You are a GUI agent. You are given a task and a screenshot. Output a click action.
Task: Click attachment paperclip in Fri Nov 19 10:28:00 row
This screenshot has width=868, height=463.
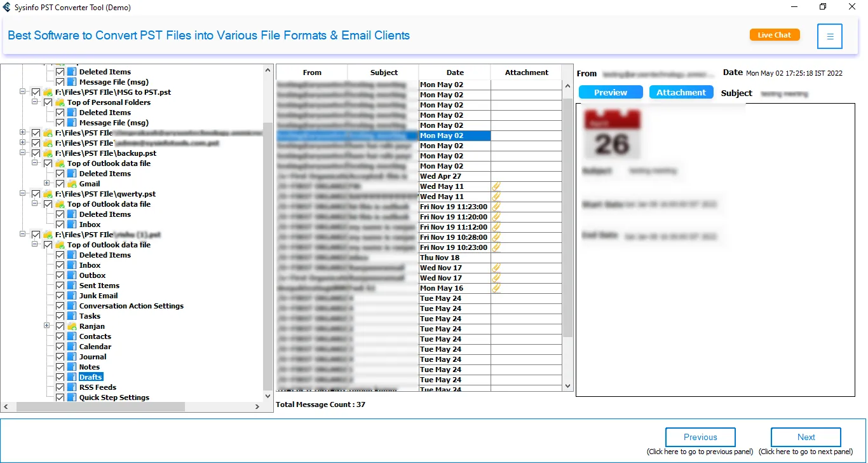pos(496,237)
